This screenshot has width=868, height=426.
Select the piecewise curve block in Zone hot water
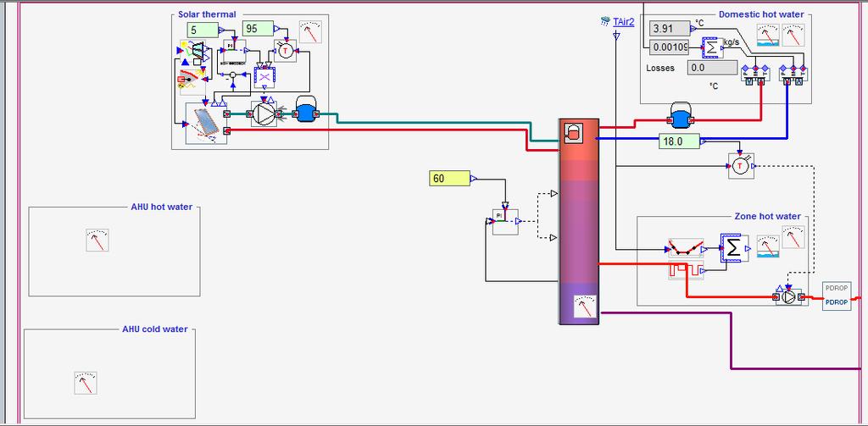(687, 248)
